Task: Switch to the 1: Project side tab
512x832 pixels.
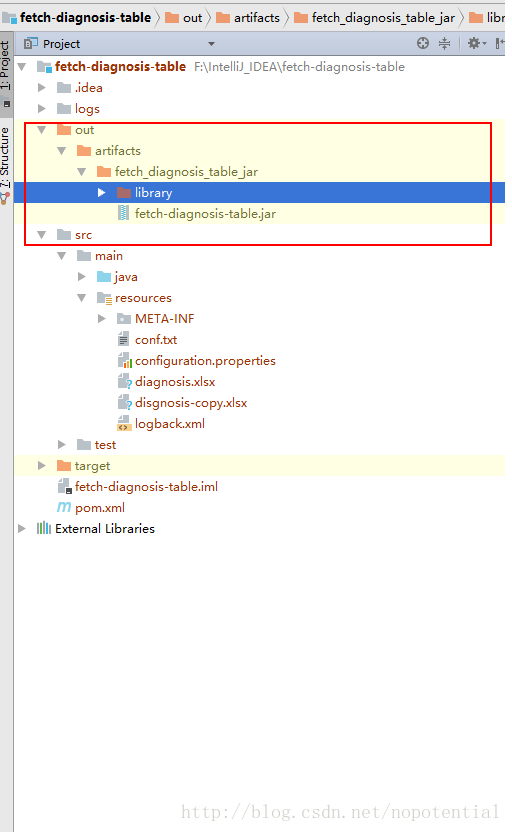Action: pyautogui.click(x=5, y=65)
